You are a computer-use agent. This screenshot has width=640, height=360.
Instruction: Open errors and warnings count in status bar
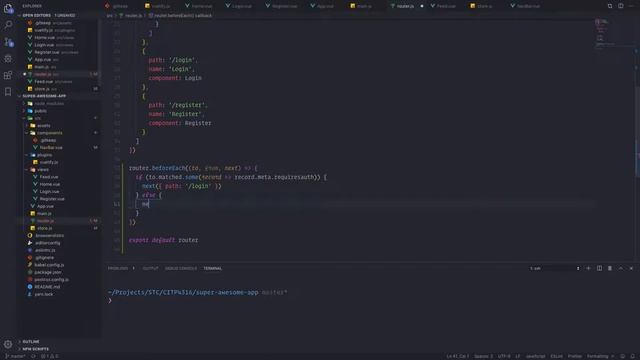(x=49, y=356)
